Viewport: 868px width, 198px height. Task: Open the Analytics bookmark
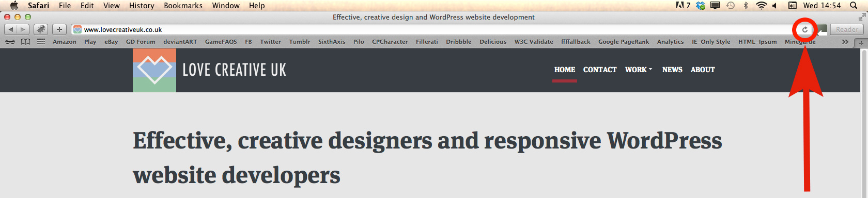(x=671, y=42)
